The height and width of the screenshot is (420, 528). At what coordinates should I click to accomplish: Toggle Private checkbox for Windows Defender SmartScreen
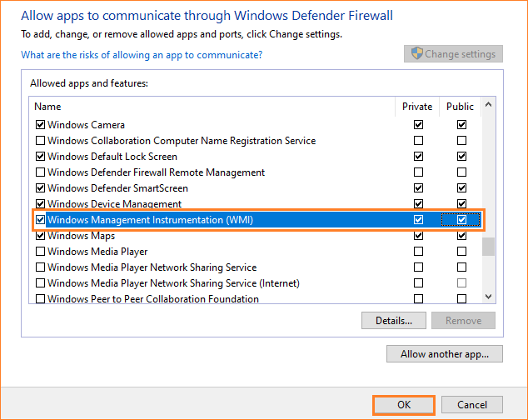pyautogui.click(x=418, y=188)
